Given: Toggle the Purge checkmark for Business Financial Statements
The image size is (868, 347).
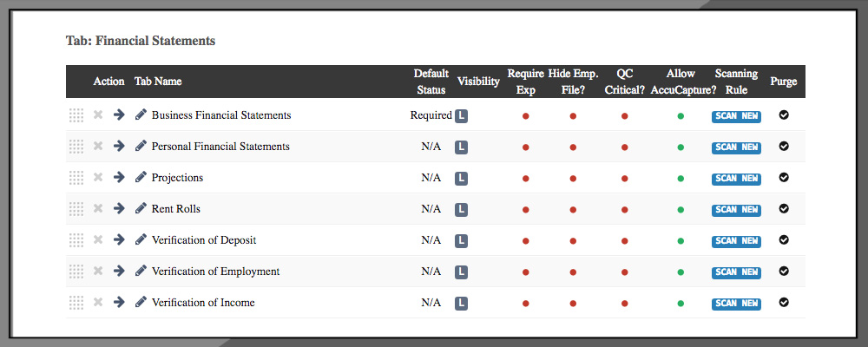Looking at the screenshot, I should [x=784, y=115].
